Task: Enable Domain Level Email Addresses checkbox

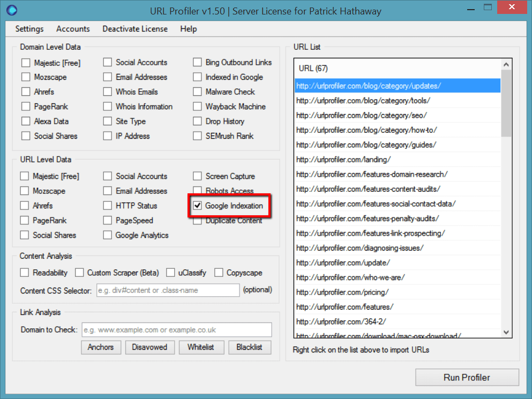Action: [108, 77]
